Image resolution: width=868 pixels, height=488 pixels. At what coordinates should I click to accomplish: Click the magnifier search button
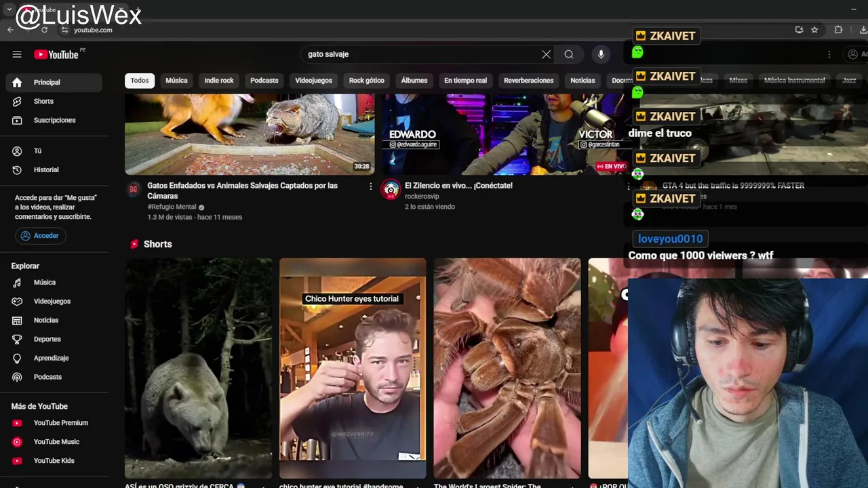click(569, 54)
